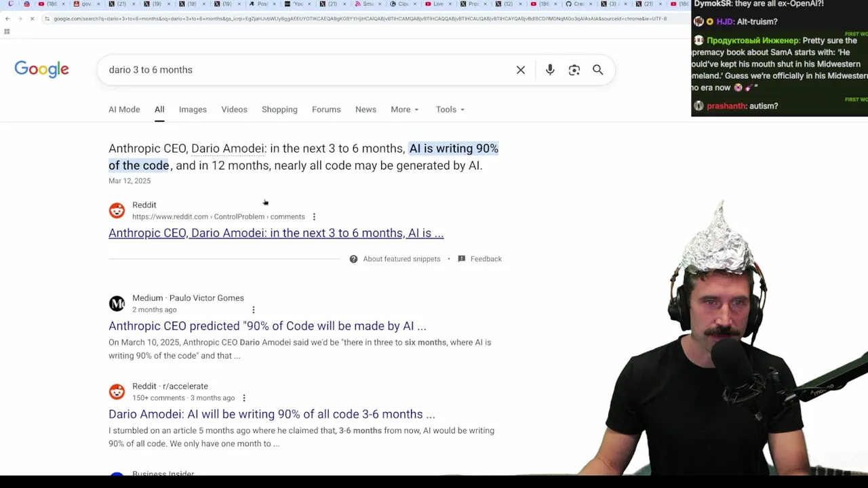Image resolution: width=868 pixels, height=488 pixels.
Task: Switch to the 'Proc' browser tab
Action: [473, 4]
